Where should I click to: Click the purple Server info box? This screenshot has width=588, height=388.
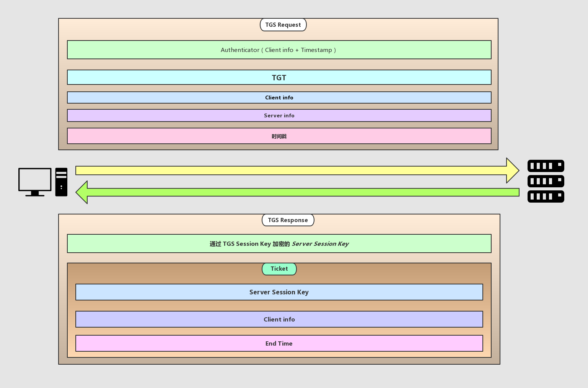(x=279, y=115)
